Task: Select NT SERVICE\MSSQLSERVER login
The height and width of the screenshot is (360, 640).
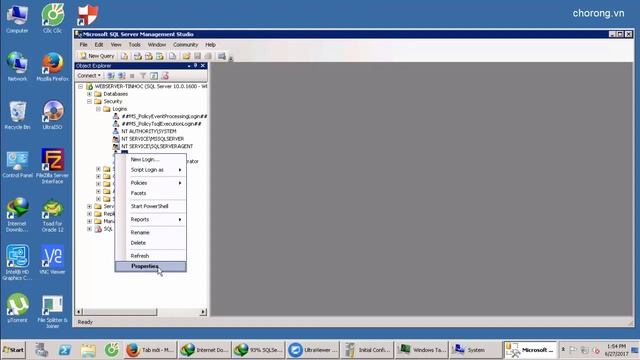Action: (x=152, y=139)
